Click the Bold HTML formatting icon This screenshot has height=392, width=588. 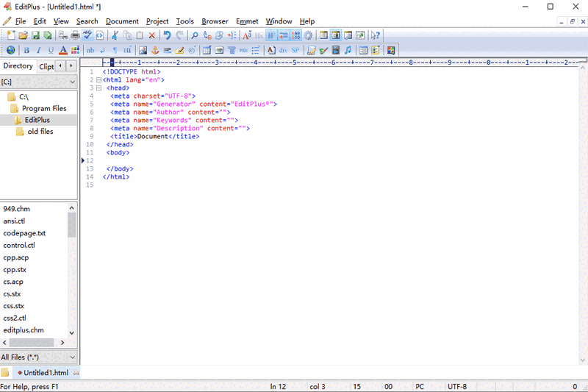tap(26, 51)
